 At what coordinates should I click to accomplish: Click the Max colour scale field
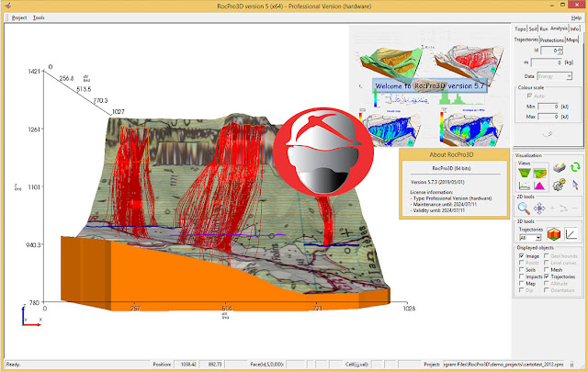point(548,117)
